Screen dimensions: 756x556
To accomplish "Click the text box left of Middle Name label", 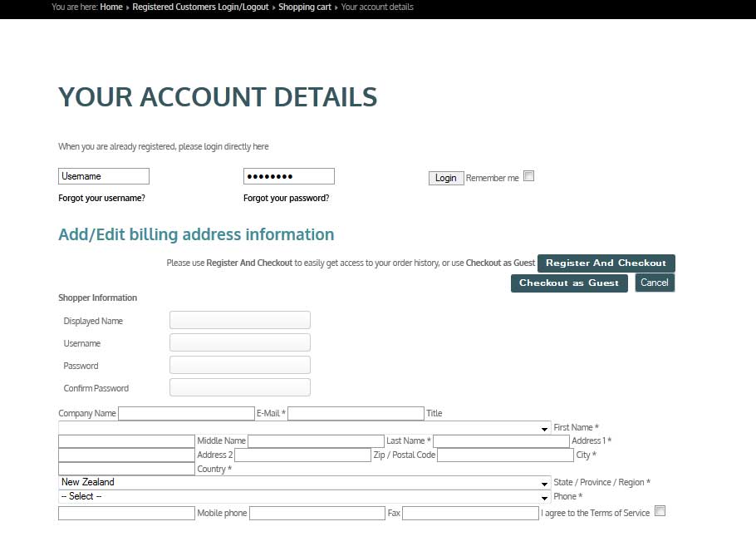I will (127, 441).
